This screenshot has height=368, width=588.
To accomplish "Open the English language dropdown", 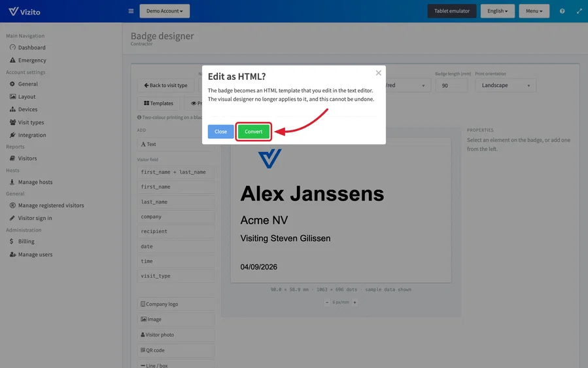I will (x=497, y=11).
